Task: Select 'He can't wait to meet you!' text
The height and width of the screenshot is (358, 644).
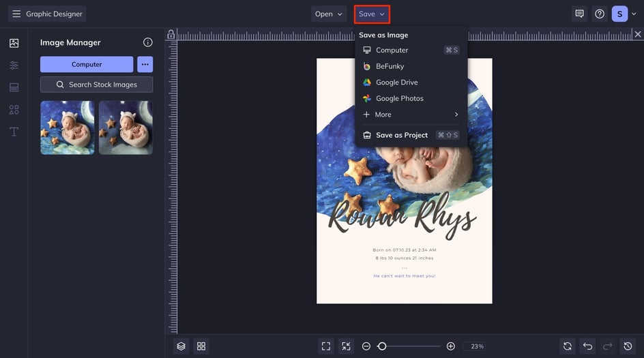Action: pyautogui.click(x=404, y=276)
